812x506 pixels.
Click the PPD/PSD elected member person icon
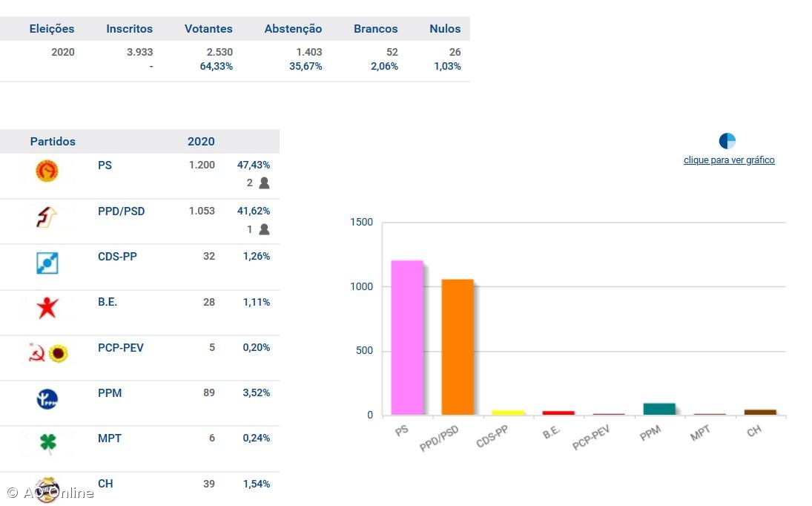pyautogui.click(x=264, y=229)
